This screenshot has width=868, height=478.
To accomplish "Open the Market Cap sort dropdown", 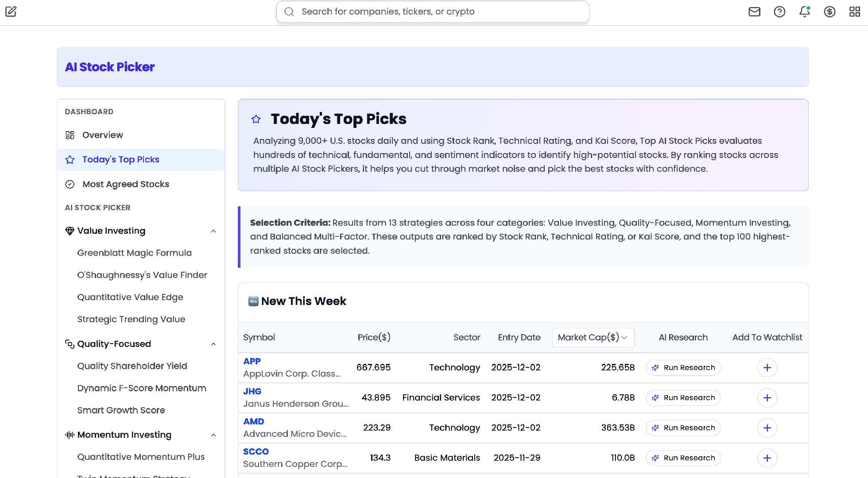I will 593,337.
